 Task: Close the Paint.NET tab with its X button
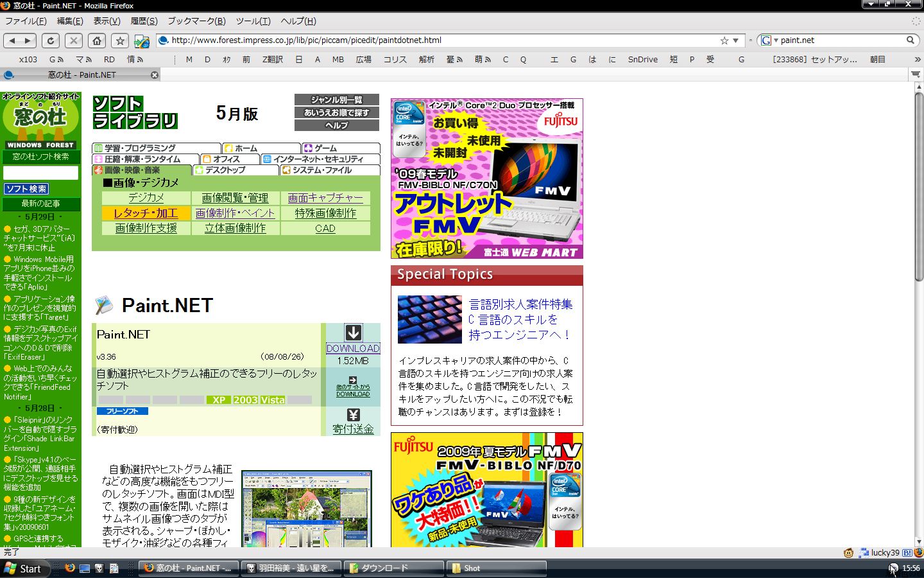154,75
